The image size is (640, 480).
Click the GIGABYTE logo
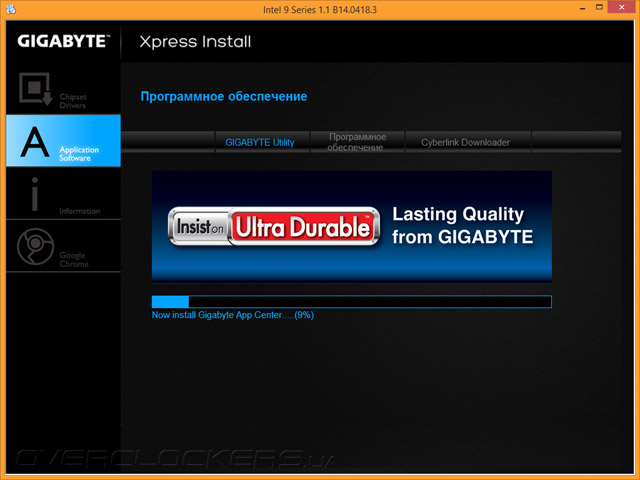point(64,41)
